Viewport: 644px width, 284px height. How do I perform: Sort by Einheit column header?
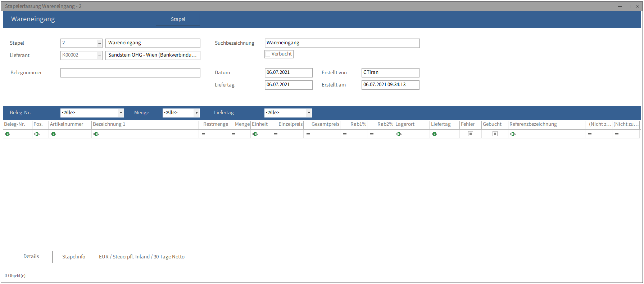coord(261,124)
